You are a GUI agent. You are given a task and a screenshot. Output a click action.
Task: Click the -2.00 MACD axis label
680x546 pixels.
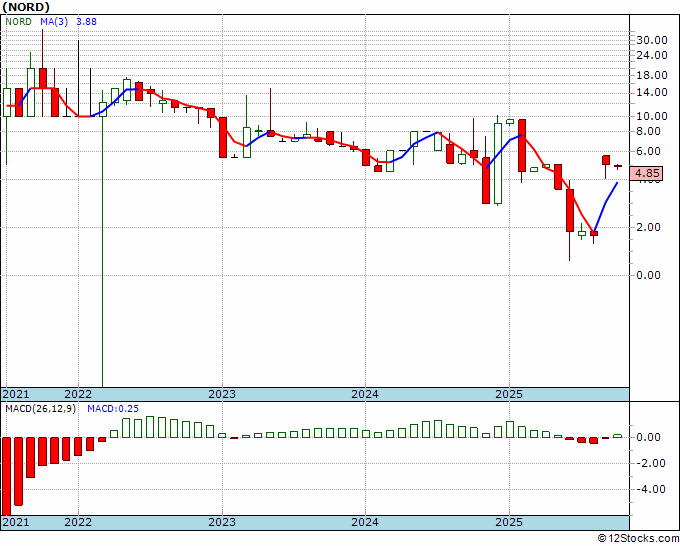(650, 463)
